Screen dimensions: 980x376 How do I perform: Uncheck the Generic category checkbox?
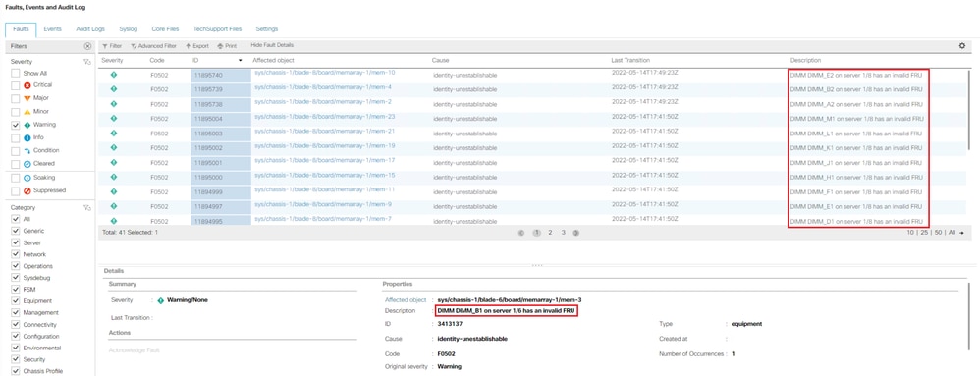click(x=16, y=231)
